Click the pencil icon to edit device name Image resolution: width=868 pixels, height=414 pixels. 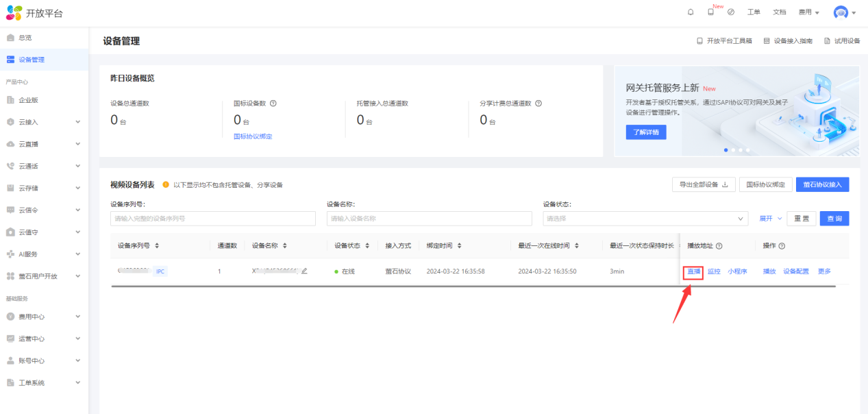[304, 271]
